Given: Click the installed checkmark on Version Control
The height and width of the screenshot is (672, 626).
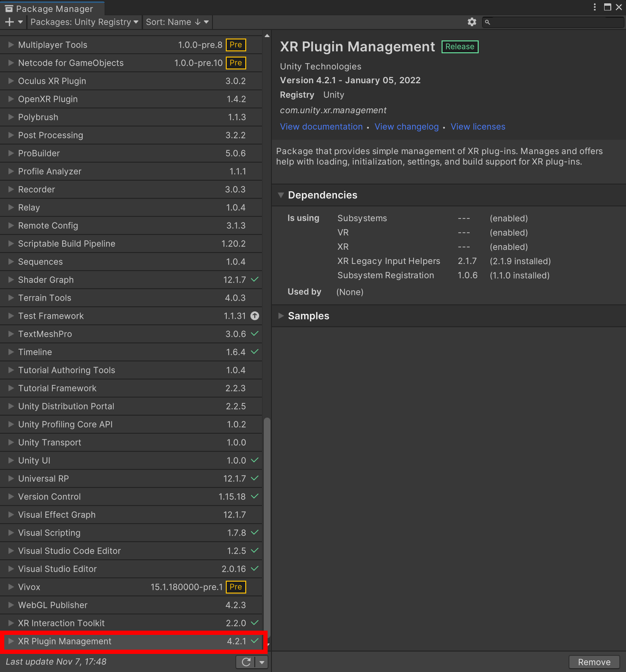Looking at the screenshot, I should pyautogui.click(x=255, y=496).
